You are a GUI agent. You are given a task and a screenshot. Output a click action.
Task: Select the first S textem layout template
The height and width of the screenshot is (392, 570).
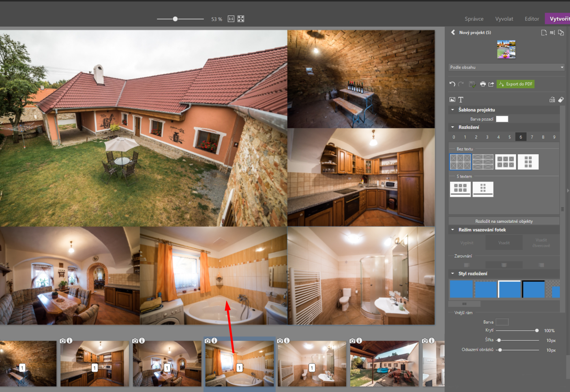[460, 189]
